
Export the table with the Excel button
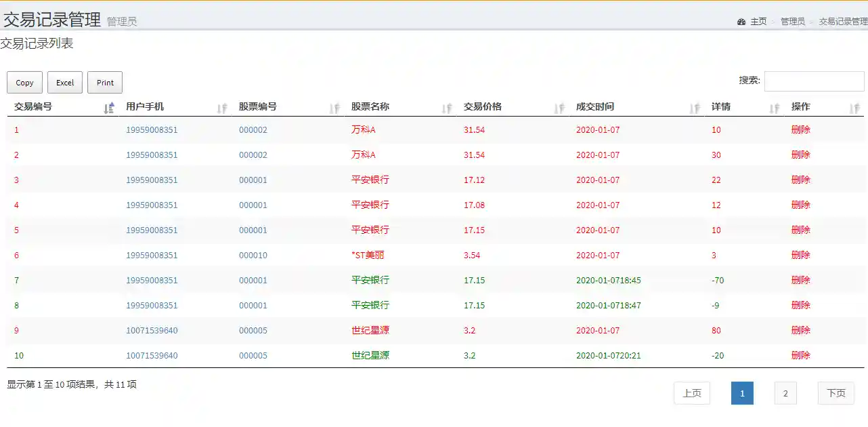click(x=64, y=82)
